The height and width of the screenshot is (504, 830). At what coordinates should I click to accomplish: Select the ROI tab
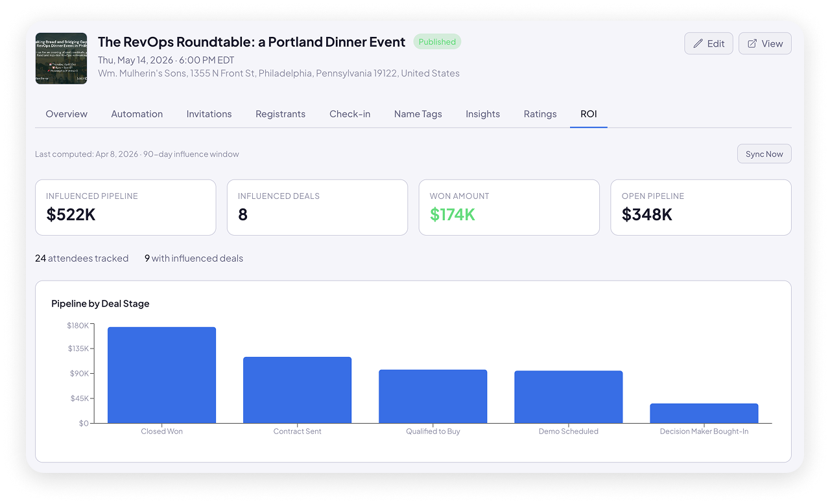[588, 114]
